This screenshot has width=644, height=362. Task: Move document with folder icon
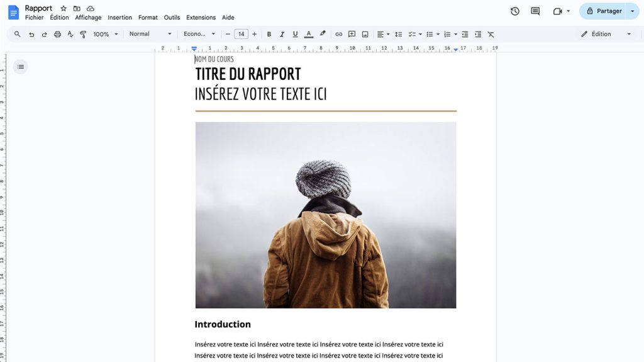click(77, 8)
